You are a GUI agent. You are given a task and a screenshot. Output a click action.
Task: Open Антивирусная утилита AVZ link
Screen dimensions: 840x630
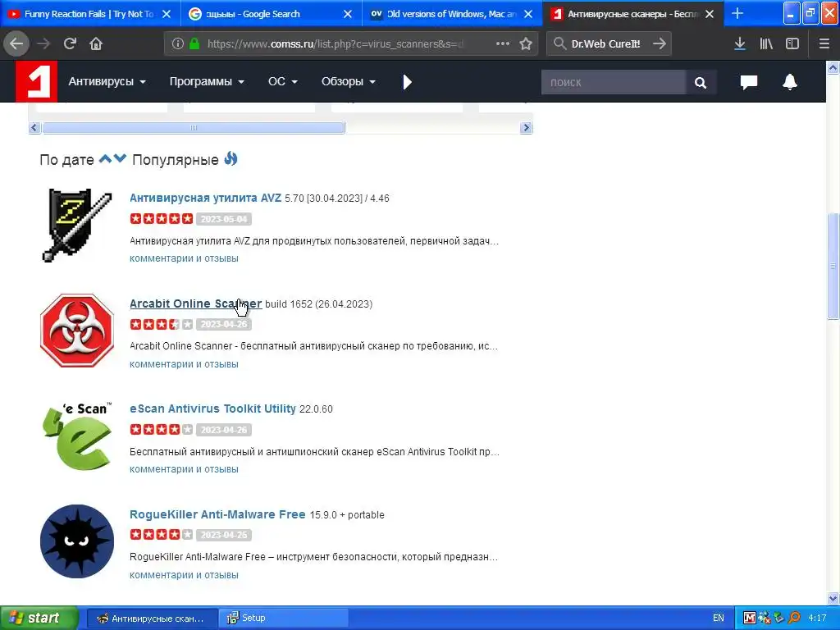[x=205, y=198]
